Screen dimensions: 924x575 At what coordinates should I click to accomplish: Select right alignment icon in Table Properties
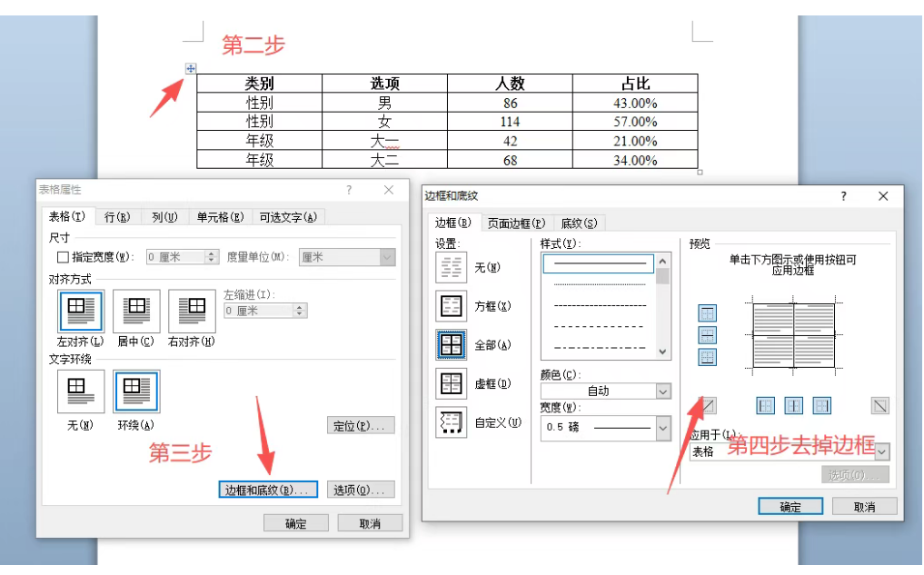pos(192,311)
